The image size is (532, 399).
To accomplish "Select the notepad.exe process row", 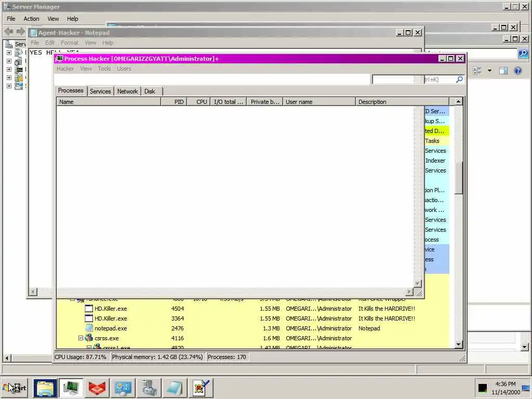I will tap(253, 328).
